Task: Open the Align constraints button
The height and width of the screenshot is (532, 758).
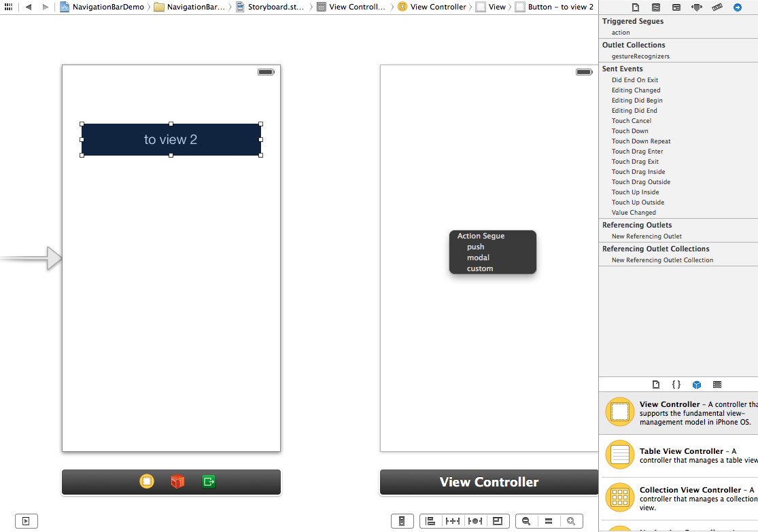Action: click(x=430, y=521)
